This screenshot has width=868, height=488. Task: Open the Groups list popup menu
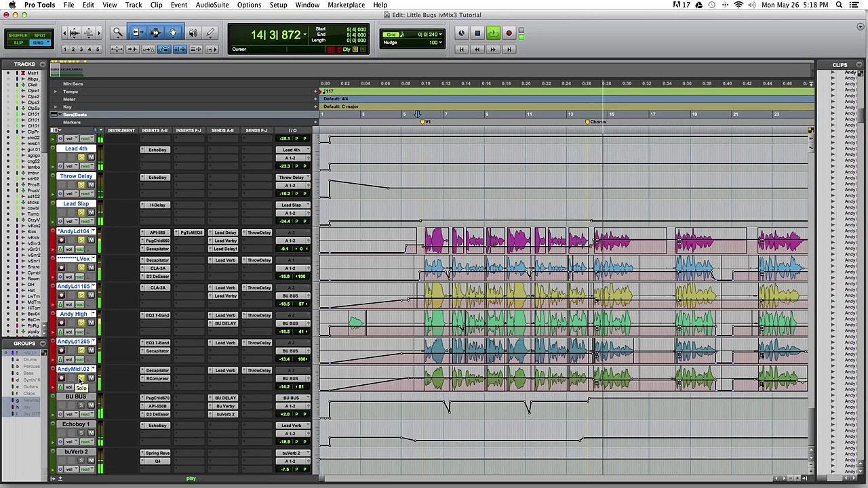tap(43, 344)
